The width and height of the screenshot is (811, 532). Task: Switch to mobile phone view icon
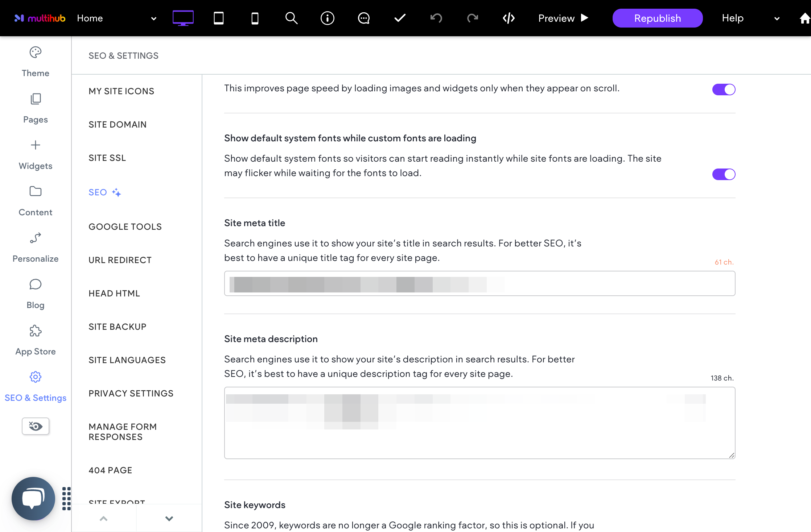[255, 18]
